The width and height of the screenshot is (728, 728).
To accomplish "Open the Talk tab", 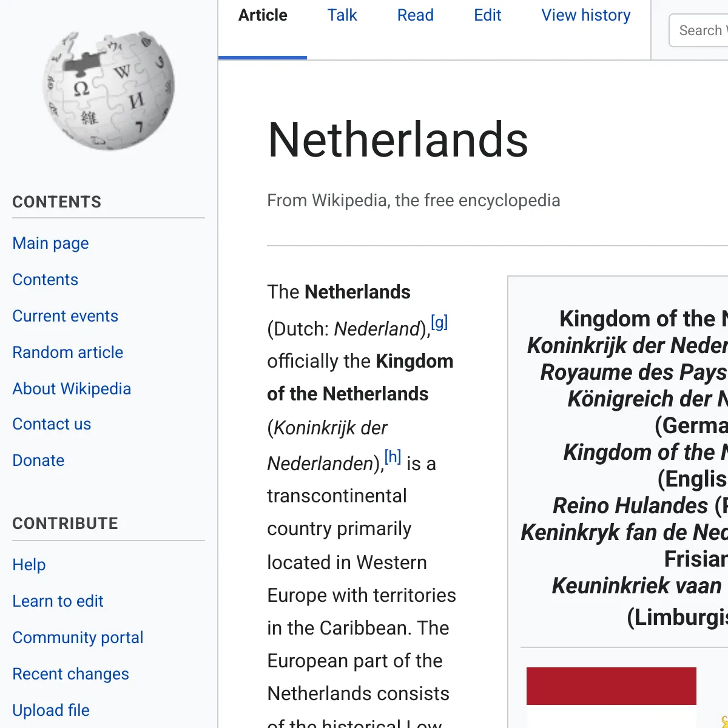I will pos(342,15).
